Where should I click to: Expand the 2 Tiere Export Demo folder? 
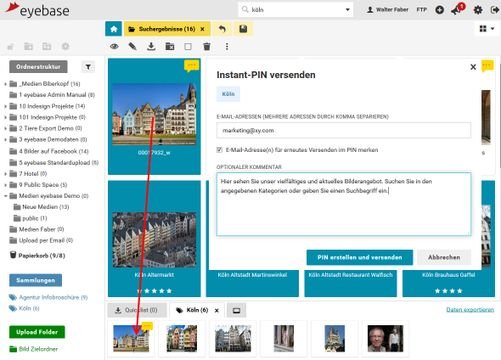5,128
